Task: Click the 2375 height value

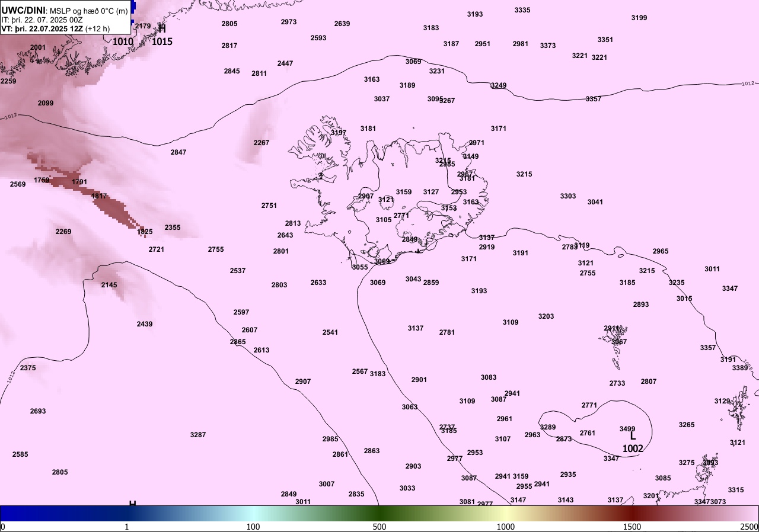Action: pos(28,368)
